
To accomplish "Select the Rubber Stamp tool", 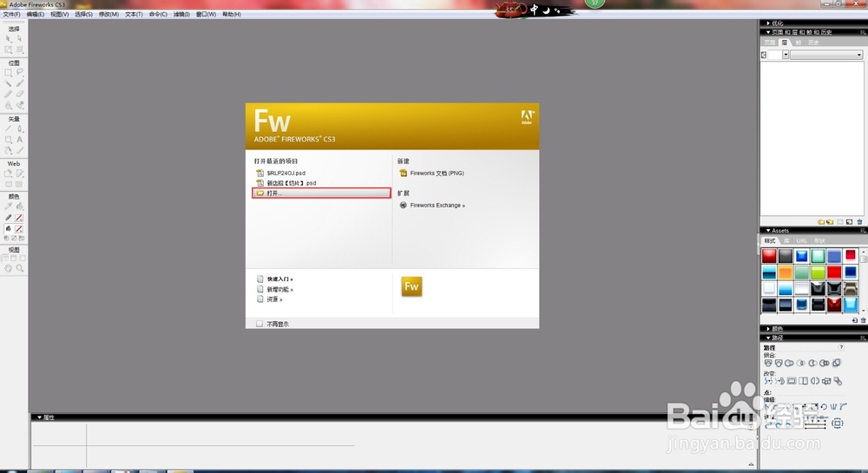I will coord(19,105).
